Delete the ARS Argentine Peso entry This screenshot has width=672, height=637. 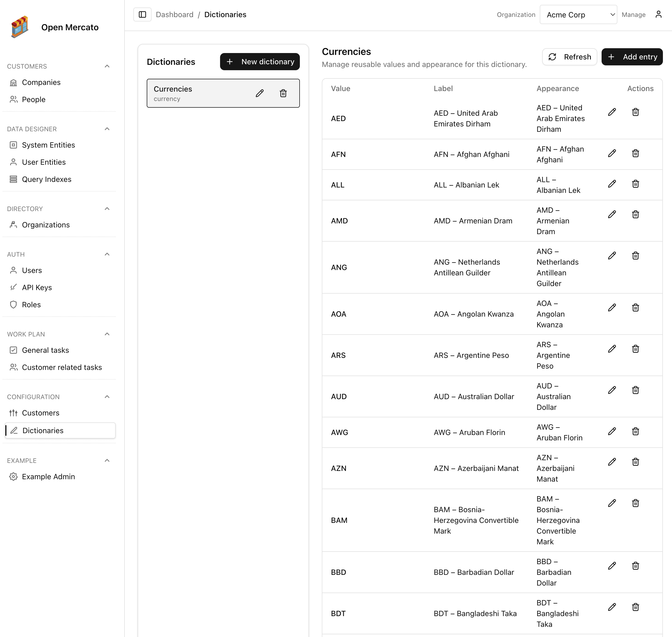[635, 349]
